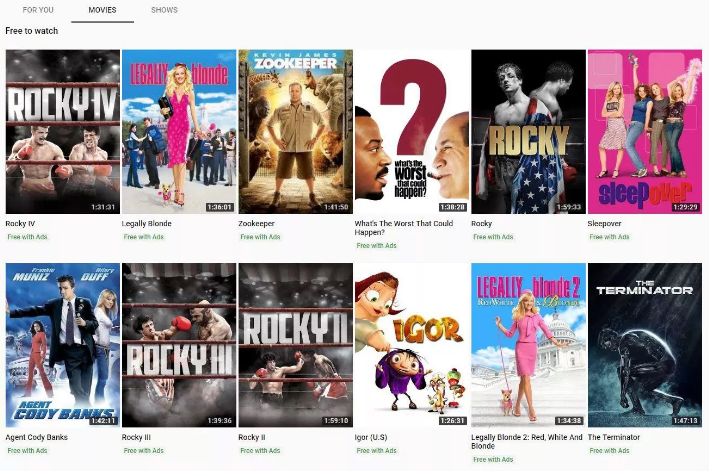Click the Zookeeper title link

coord(256,223)
